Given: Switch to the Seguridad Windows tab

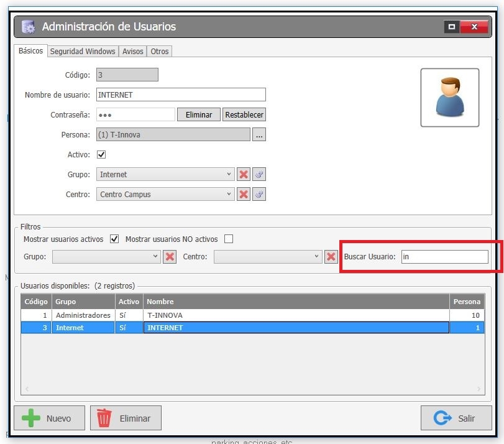Looking at the screenshot, I should coord(83,52).
